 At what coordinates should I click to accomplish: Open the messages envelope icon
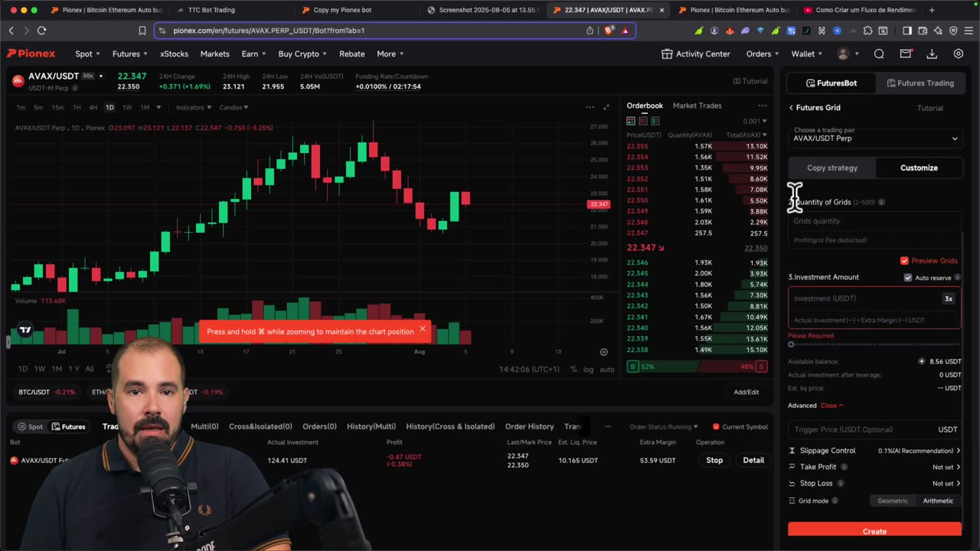pyautogui.click(x=906, y=54)
